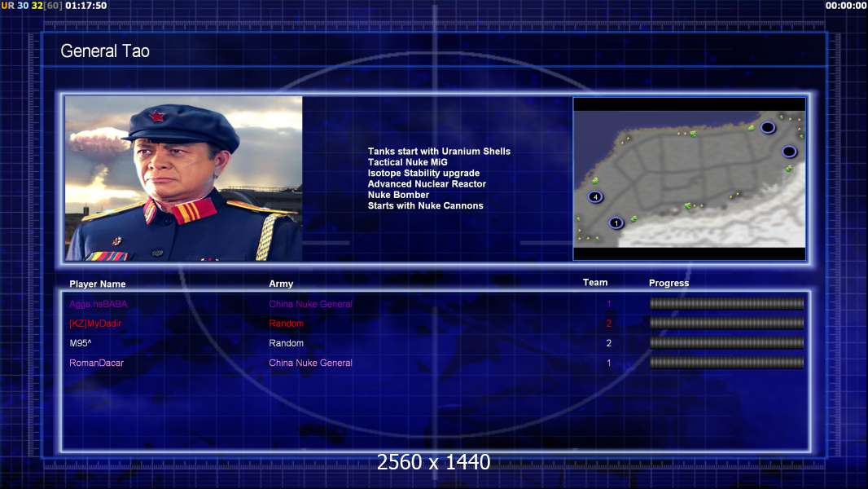Click the 01:17:50 clock readout
Screen dimensions: 868x489
[85, 6]
